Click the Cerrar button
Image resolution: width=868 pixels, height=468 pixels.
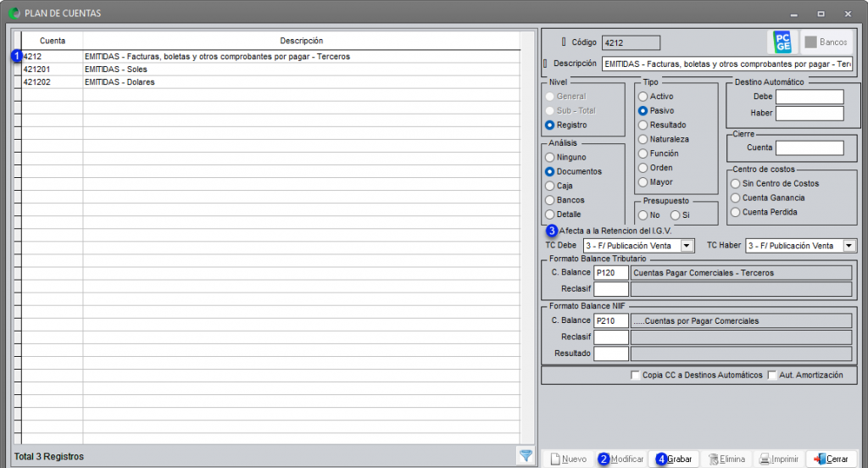coord(832,460)
